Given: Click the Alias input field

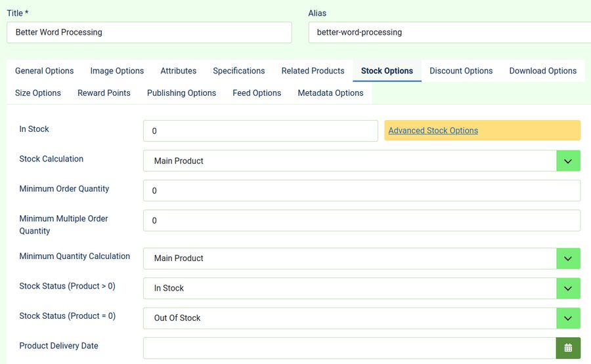Looking at the screenshot, I should tap(450, 32).
